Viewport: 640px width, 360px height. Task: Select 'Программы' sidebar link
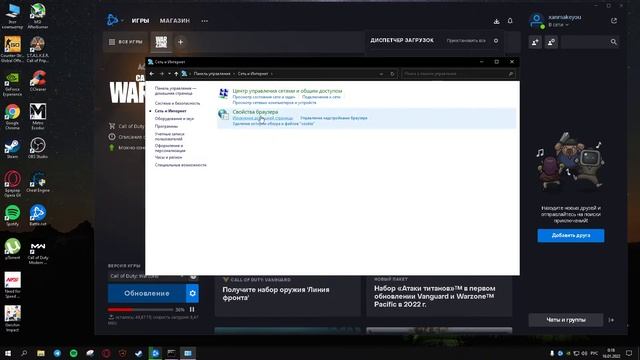[166, 127]
